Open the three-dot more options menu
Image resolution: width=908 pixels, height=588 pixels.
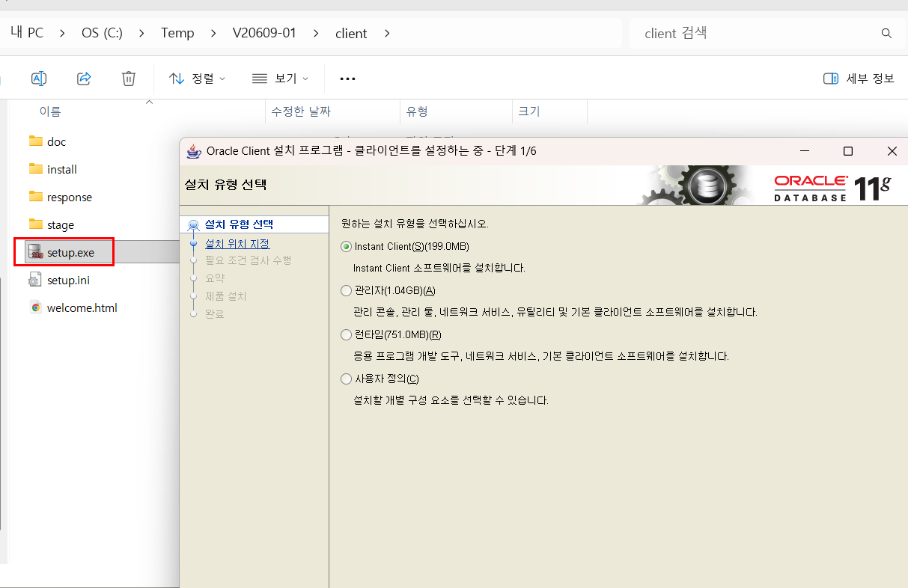347,79
